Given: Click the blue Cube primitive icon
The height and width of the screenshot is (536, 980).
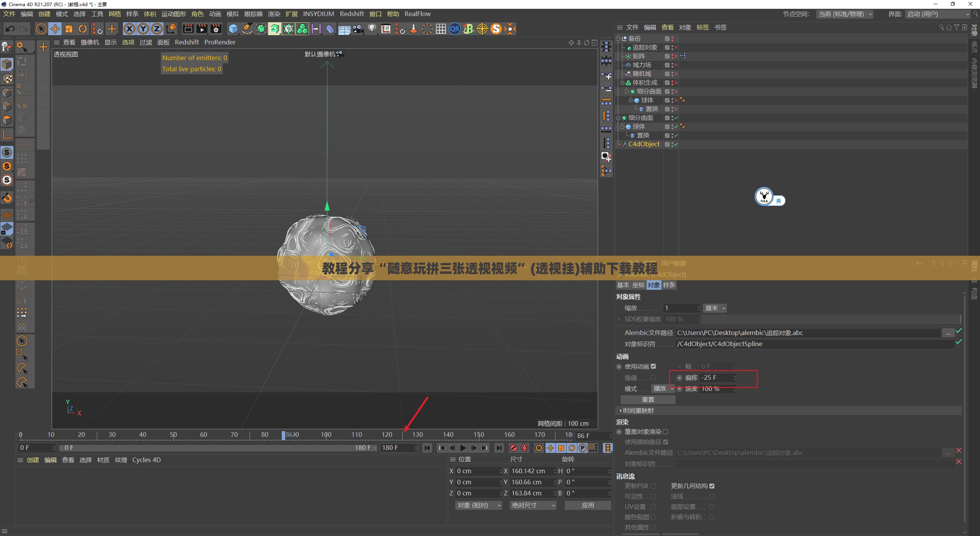Looking at the screenshot, I should click(x=233, y=29).
